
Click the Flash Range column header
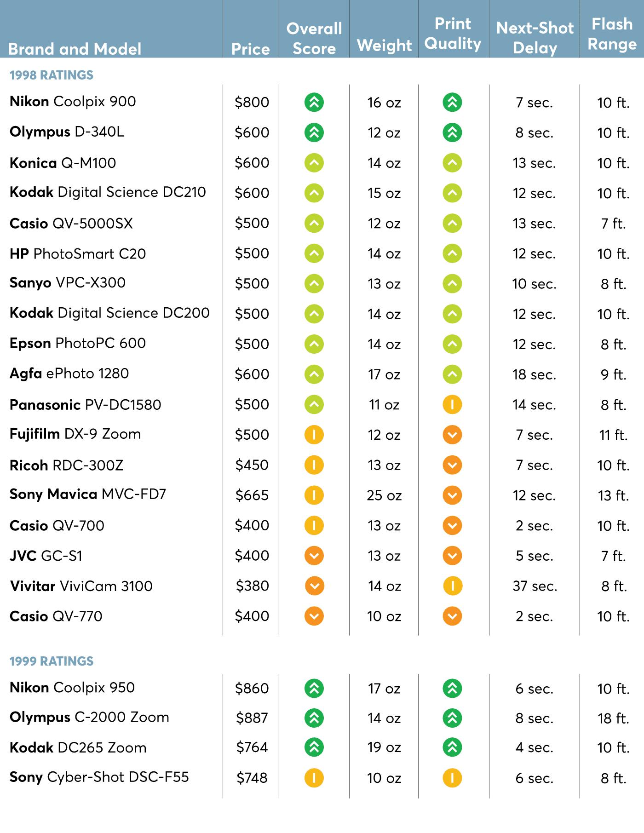(612, 34)
